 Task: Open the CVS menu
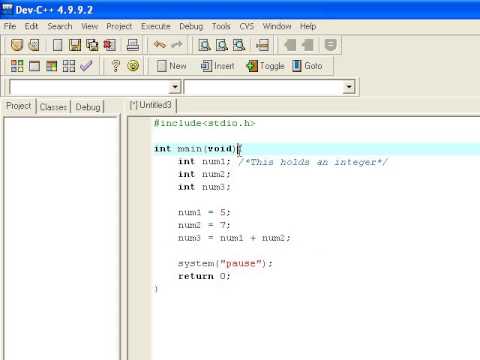pyautogui.click(x=247, y=26)
